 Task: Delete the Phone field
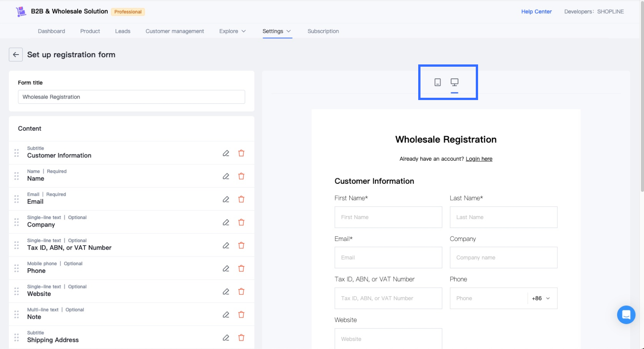pos(241,269)
